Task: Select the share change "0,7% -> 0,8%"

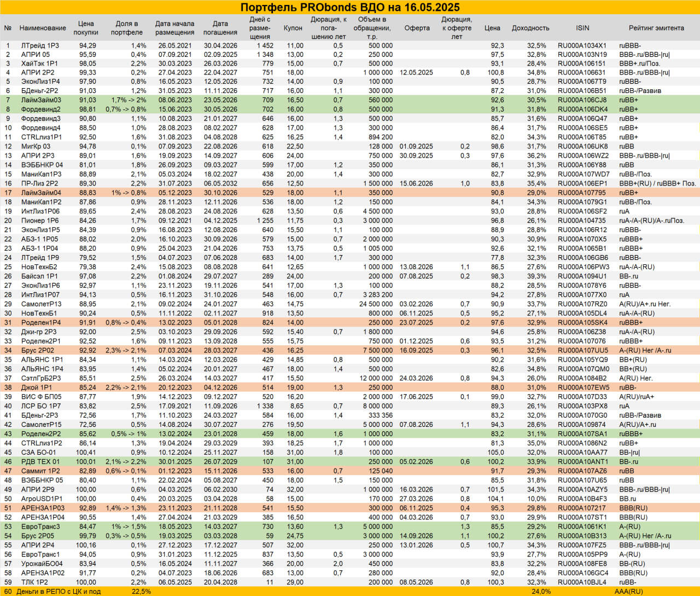Action: point(126,109)
